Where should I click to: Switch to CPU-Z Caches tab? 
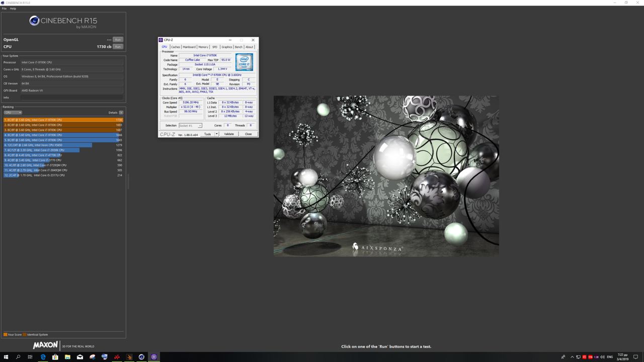tap(175, 47)
